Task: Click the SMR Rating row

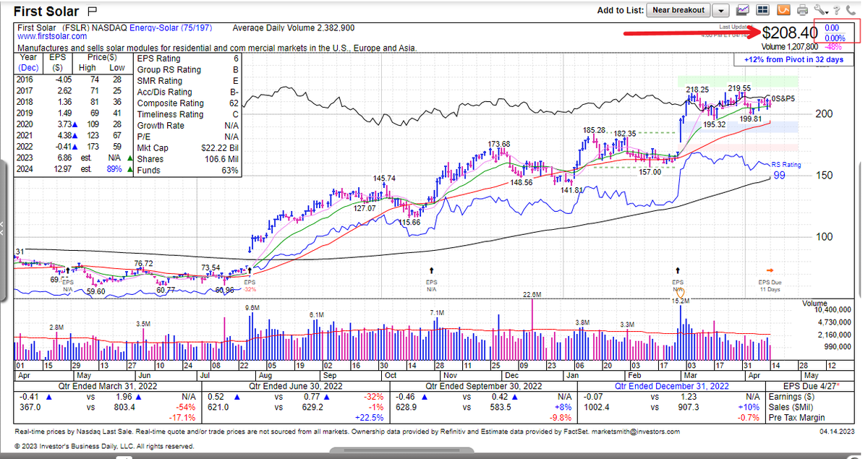Action: (188, 81)
